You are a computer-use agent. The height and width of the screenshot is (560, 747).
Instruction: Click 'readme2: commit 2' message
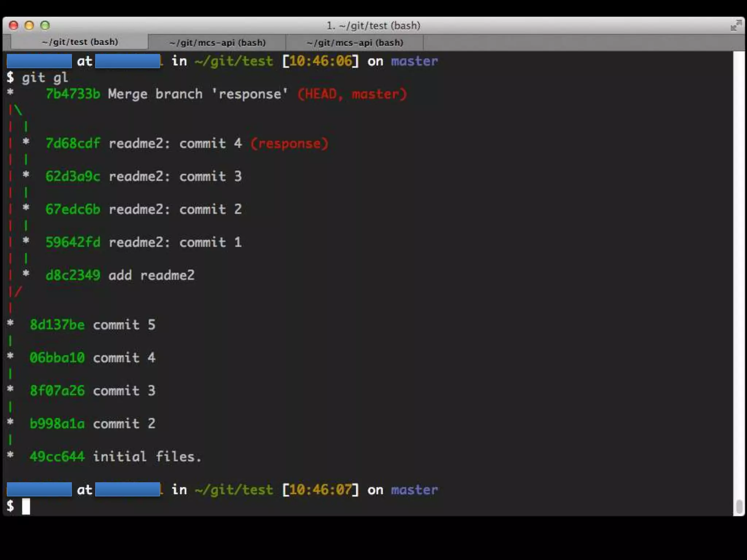coord(175,209)
